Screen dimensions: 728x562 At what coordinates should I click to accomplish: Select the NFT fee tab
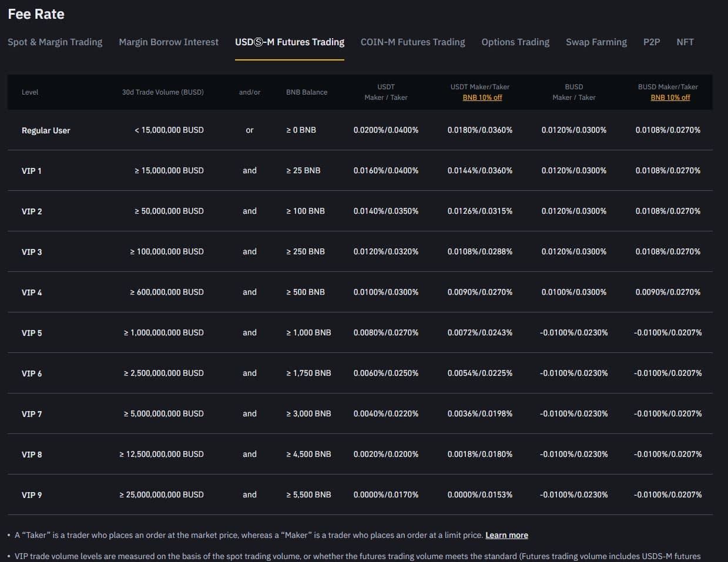(685, 42)
